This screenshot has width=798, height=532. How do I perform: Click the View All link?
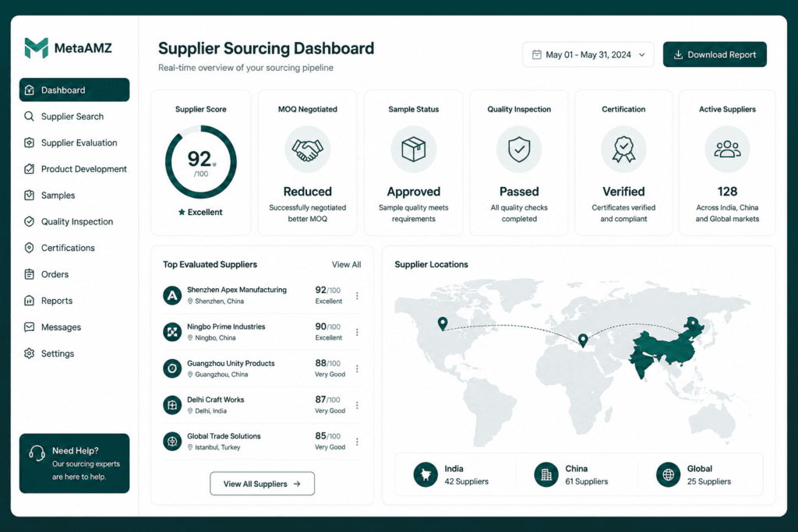click(x=347, y=265)
